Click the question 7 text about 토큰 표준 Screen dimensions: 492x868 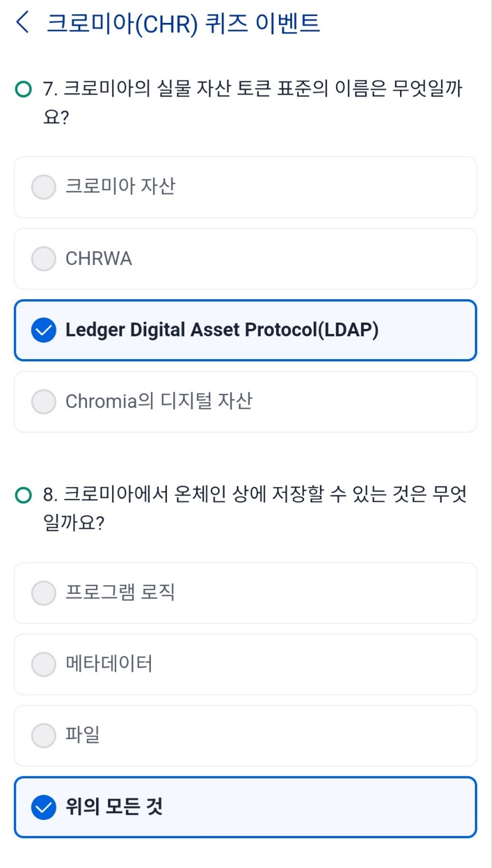coord(253,90)
